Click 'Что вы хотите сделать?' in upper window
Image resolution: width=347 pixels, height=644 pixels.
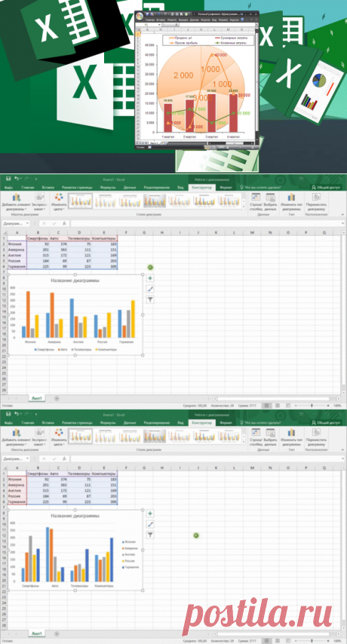click(x=260, y=187)
